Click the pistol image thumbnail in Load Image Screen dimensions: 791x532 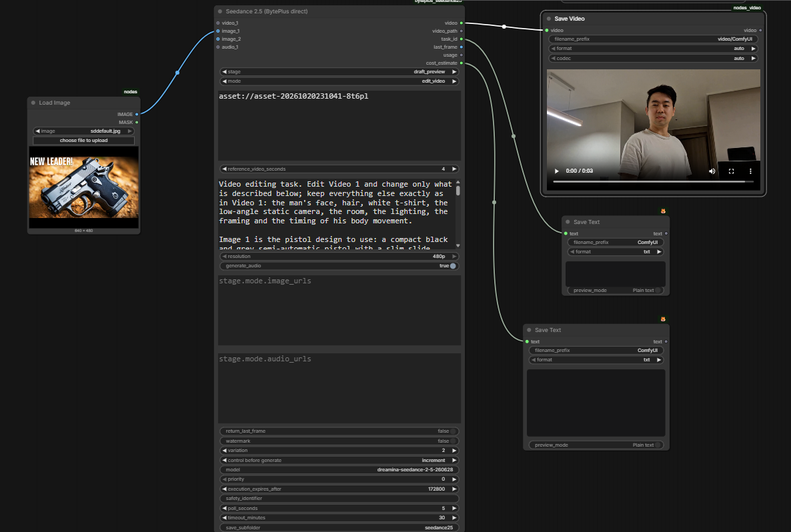84,187
